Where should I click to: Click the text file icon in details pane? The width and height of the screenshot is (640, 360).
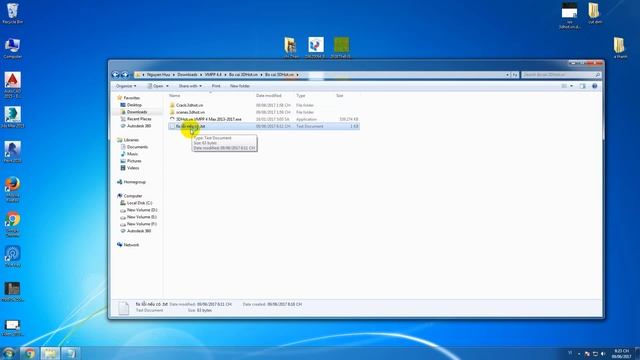[x=123, y=308]
